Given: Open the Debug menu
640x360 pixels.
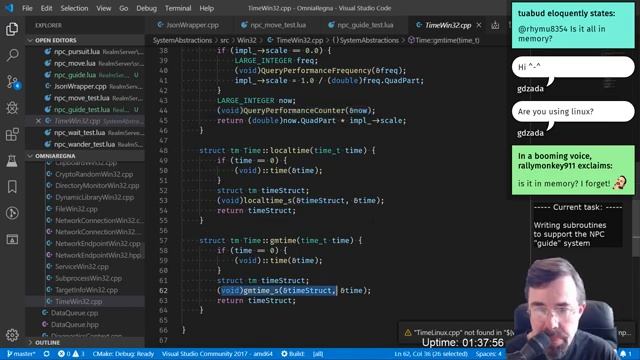Looking at the screenshot, I should [147, 8].
